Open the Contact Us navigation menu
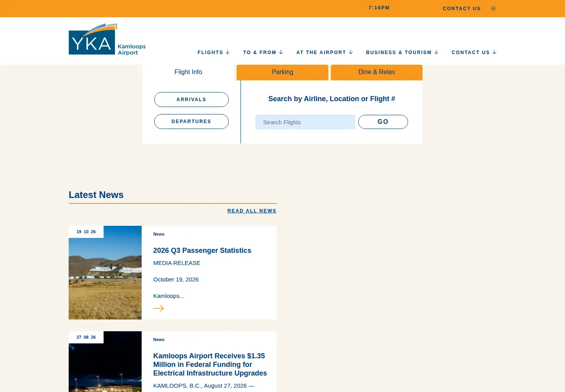Screen dimensions: 565x392 click(470, 53)
